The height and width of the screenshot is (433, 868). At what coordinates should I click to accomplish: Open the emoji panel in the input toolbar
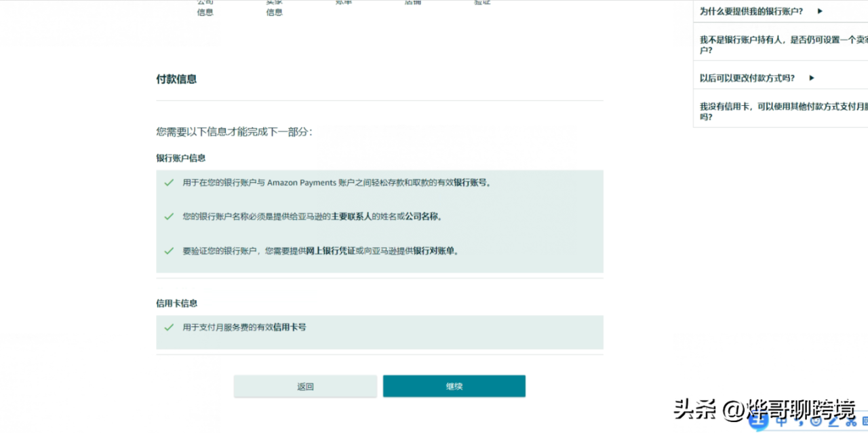[x=816, y=422]
